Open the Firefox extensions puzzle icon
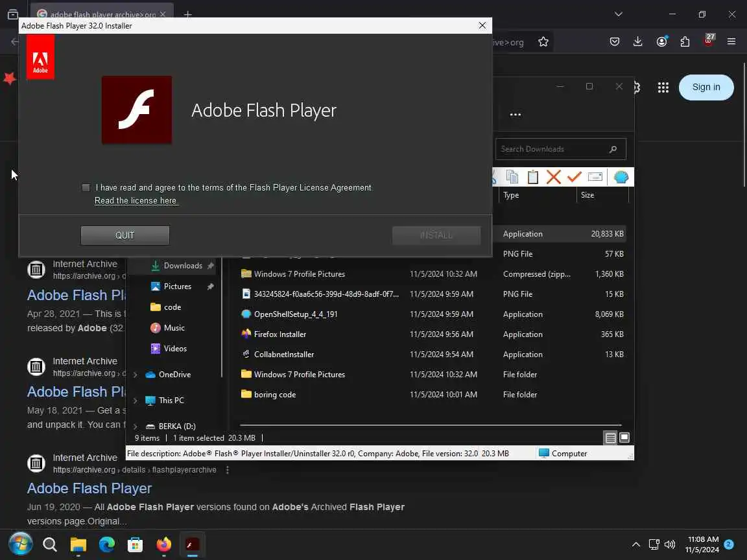This screenshot has width=747, height=560. [x=685, y=42]
